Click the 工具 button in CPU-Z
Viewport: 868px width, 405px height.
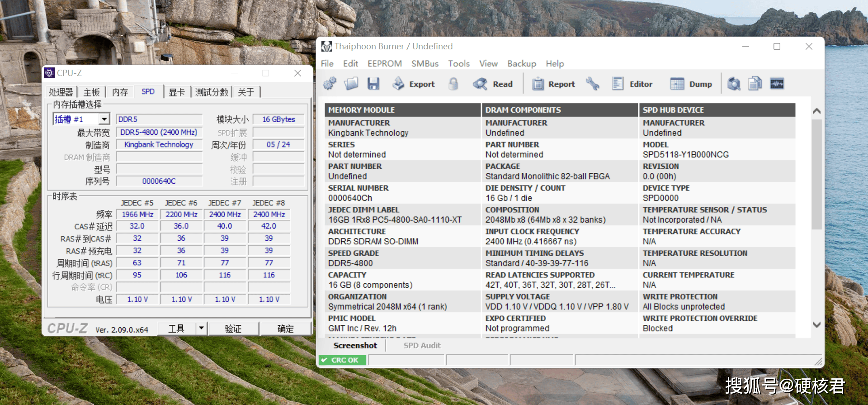pos(177,329)
